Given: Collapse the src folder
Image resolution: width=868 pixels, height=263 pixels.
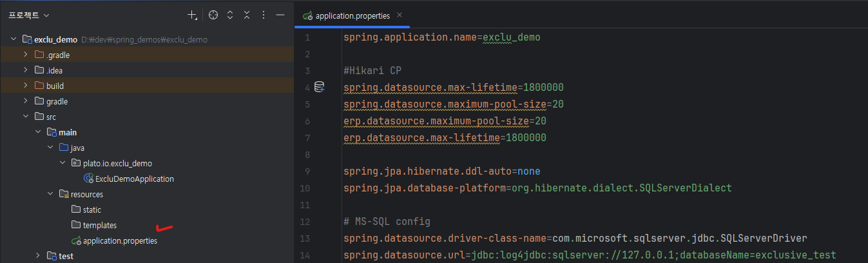Looking at the screenshot, I should (x=26, y=117).
